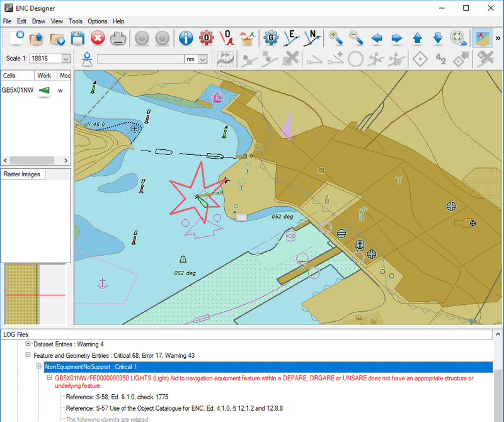Collapse the GB5X01NW/FE0000000350 LIGHTS entry
504x422 pixels.
[x=50, y=378]
